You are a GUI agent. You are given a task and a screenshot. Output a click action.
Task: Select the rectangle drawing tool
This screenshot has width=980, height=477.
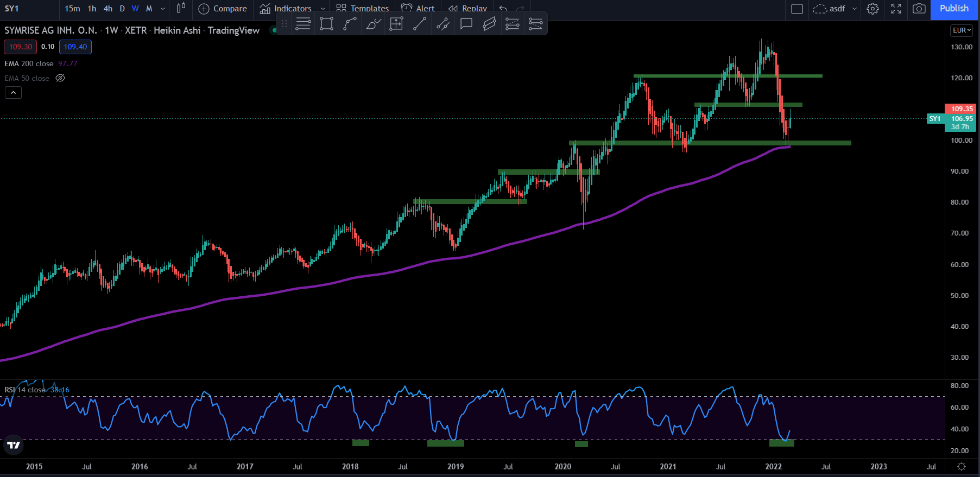(x=326, y=24)
